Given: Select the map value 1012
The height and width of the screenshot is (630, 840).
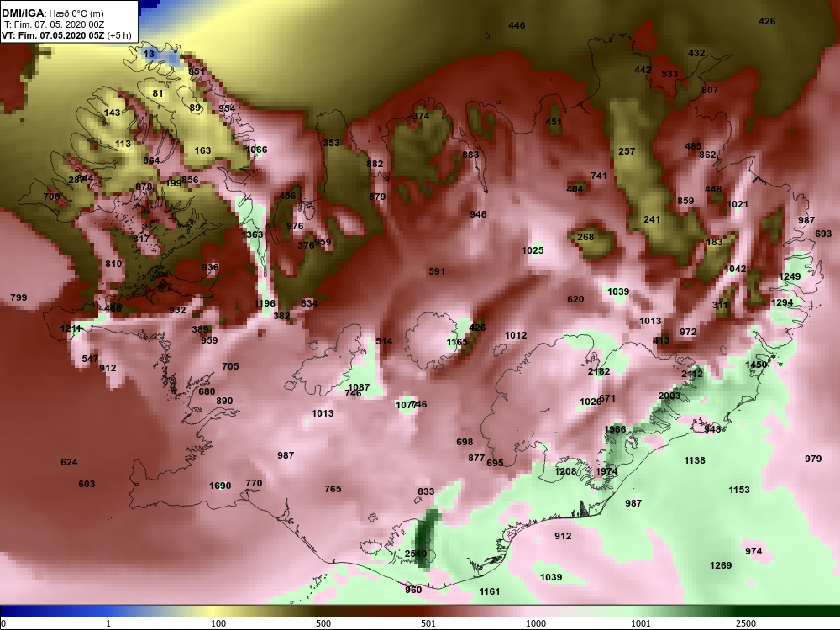Looking at the screenshot, I should 516,335.
